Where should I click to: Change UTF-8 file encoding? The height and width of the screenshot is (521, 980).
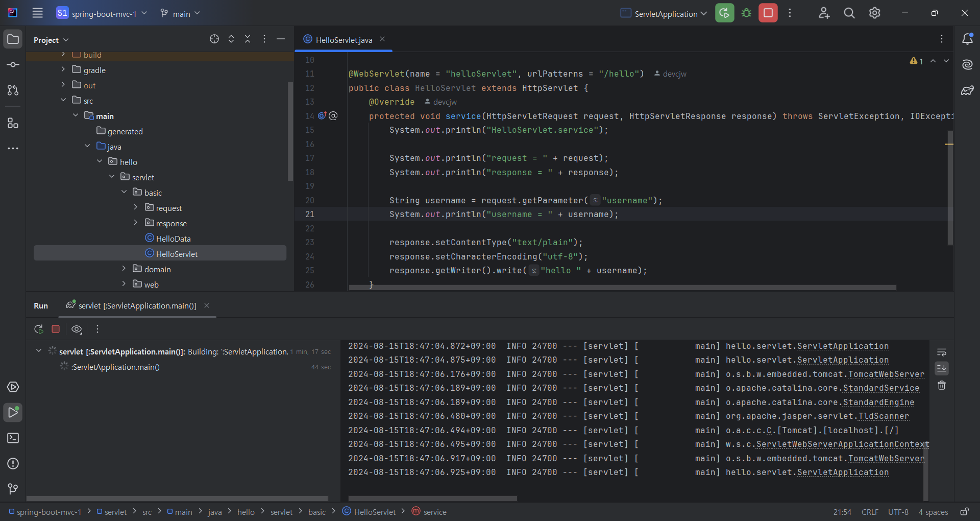click(x=898, y=512)
